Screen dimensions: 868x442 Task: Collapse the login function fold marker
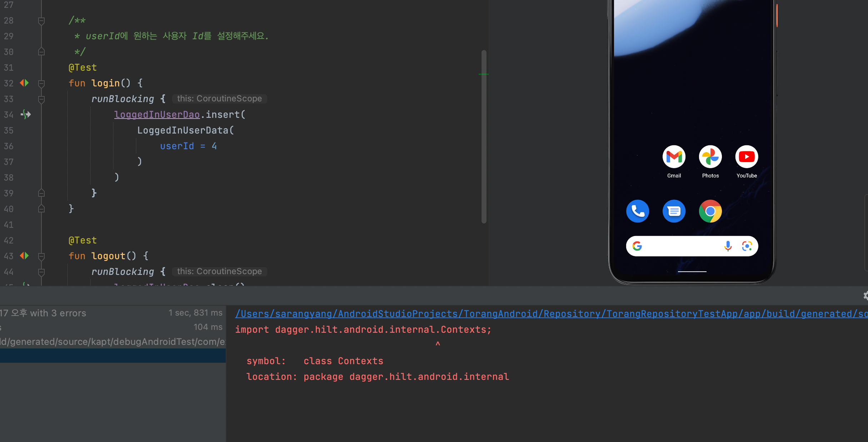point(41,84)
